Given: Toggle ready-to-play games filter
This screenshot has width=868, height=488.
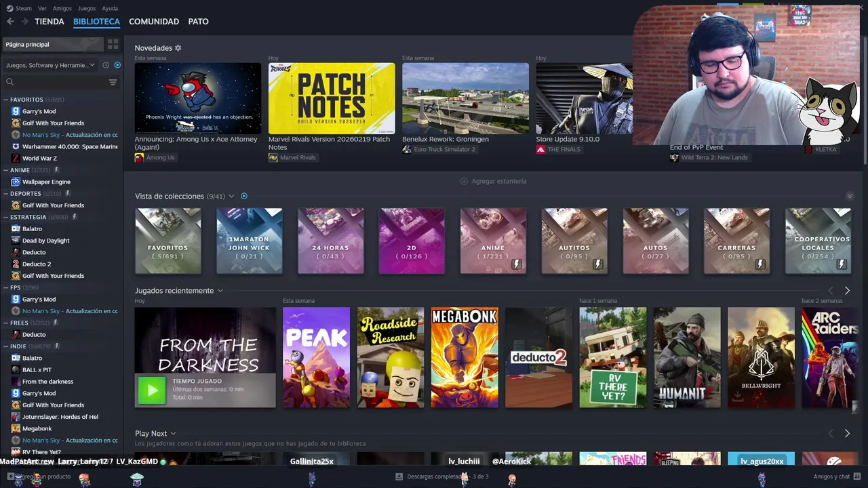Looking at the screenshot, I should 117,65.
